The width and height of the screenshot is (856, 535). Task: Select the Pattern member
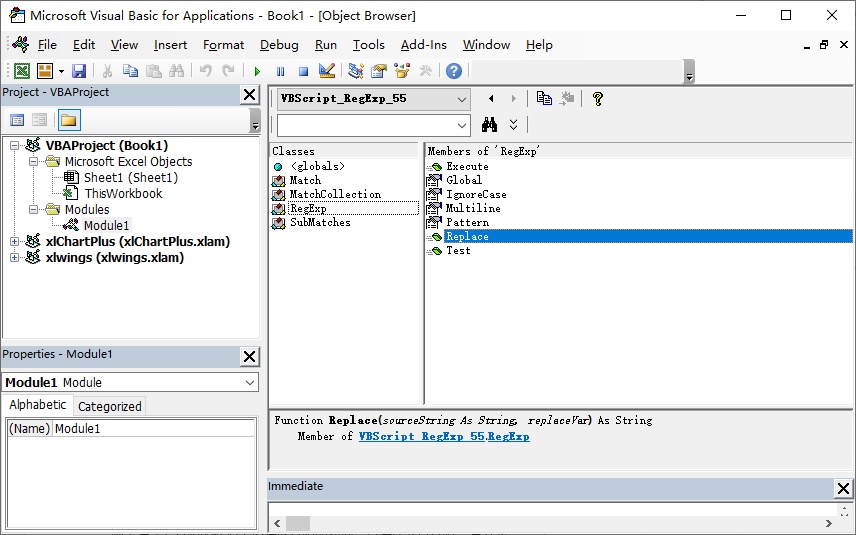[x=467, y=223]
